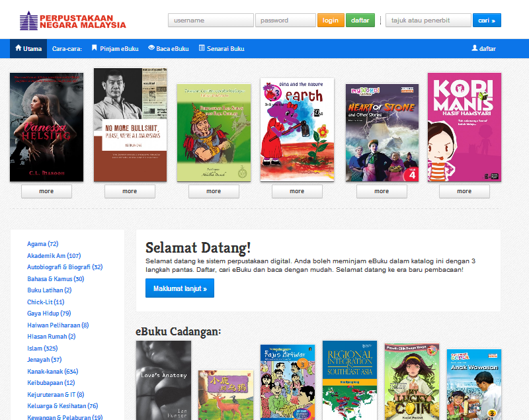
Task: Open the Baca eBuku page
Action: [x=169, y=48]
